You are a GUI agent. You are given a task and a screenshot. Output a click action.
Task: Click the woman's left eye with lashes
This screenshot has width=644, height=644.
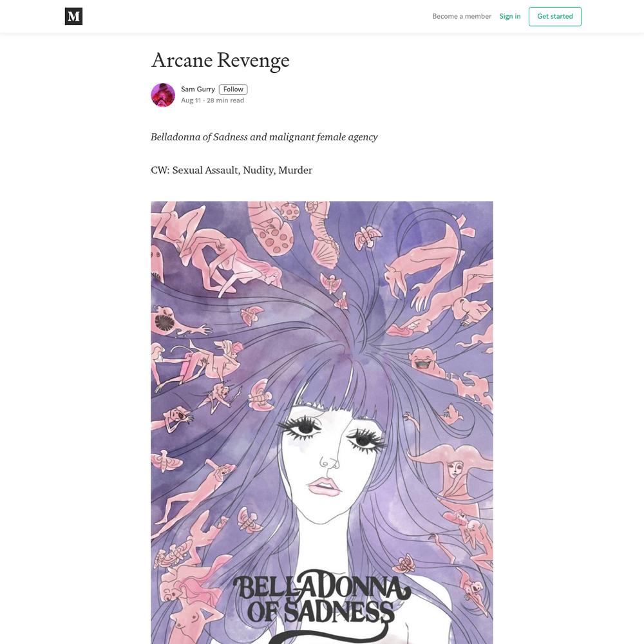pos(301,428)
